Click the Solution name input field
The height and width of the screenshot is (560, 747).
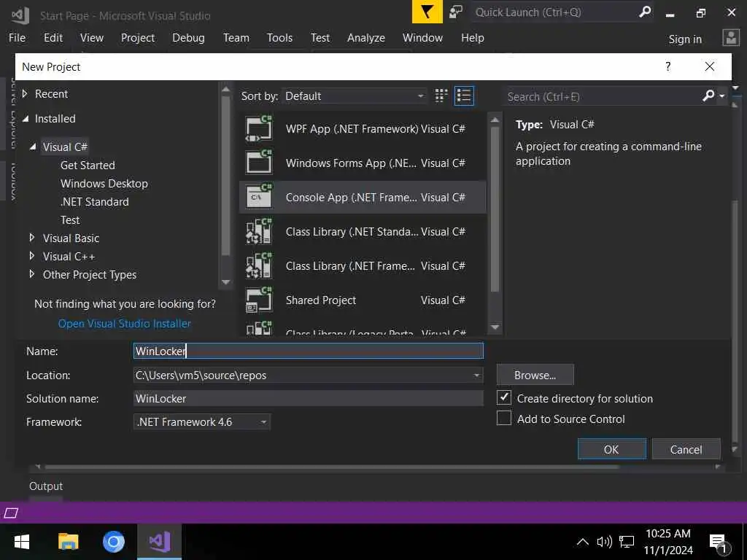point(309,398)
